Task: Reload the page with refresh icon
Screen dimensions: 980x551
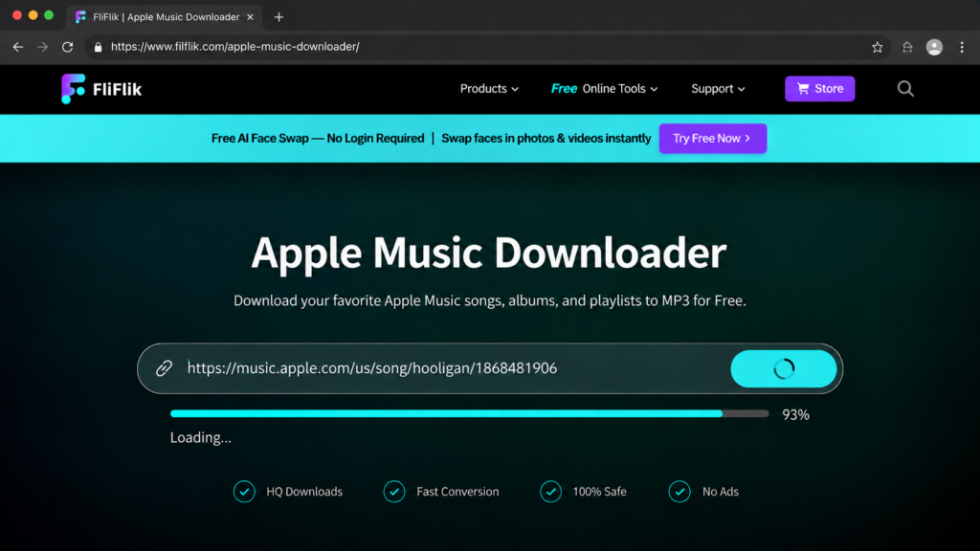Action: coord(68,47)
